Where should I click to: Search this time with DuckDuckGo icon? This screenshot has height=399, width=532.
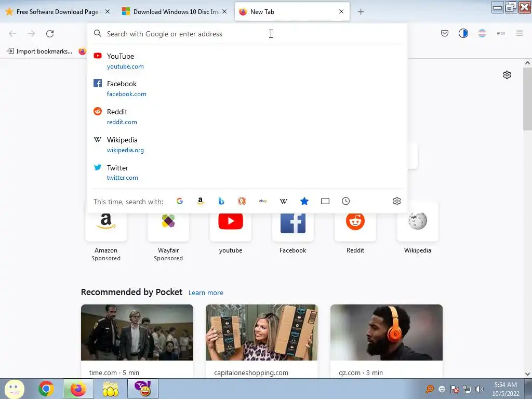[242, 201]
